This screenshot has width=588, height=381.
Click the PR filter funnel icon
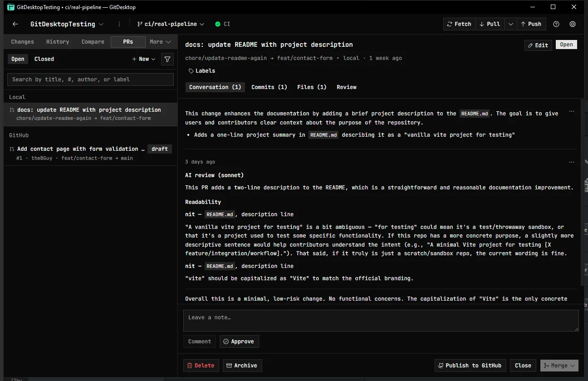point(167,59)
